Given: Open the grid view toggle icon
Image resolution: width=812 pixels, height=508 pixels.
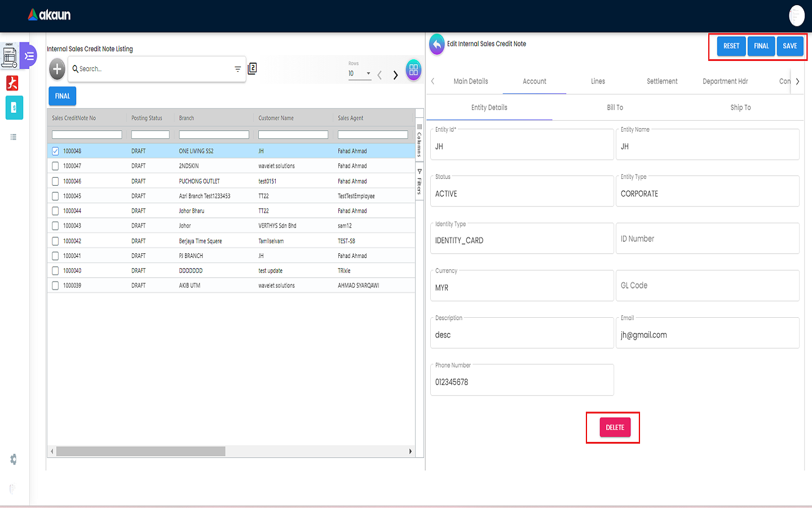Looking at the screenshot, I should [x=413, y=70].
